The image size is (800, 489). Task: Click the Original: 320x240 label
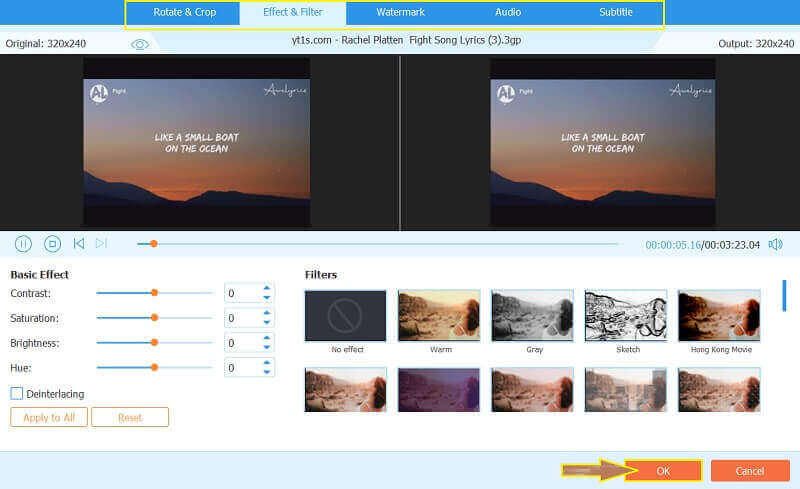tap(45, 44)
